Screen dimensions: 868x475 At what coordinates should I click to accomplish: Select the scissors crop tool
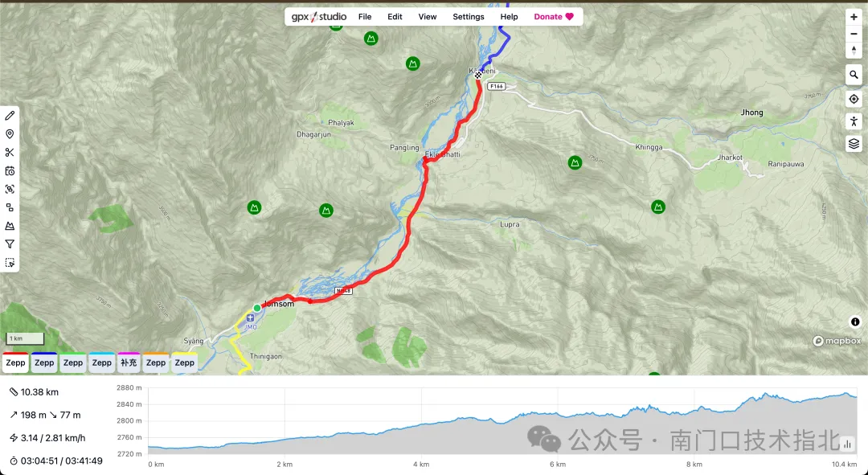click(x=10, y=152)
